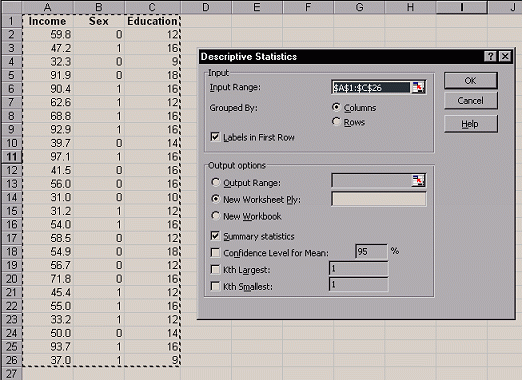The image size is (522, 380).
Task: Select column I header
Action: tap(462, 7)
